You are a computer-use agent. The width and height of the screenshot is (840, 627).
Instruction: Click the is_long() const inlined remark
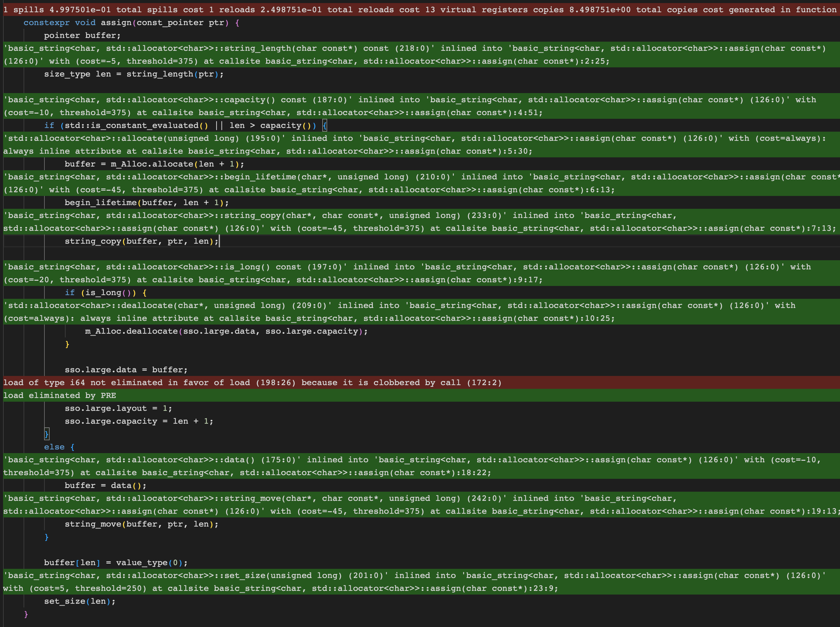(x=422, y=273)
